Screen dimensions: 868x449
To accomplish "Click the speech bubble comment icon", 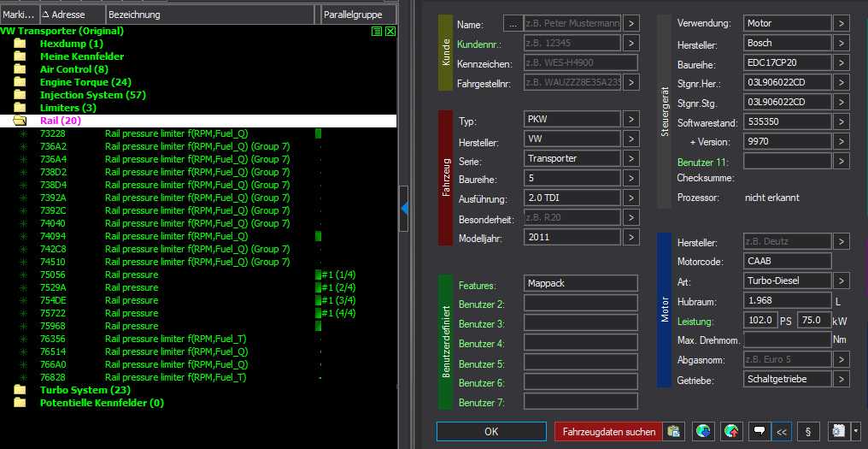I will tap(759, 432).
